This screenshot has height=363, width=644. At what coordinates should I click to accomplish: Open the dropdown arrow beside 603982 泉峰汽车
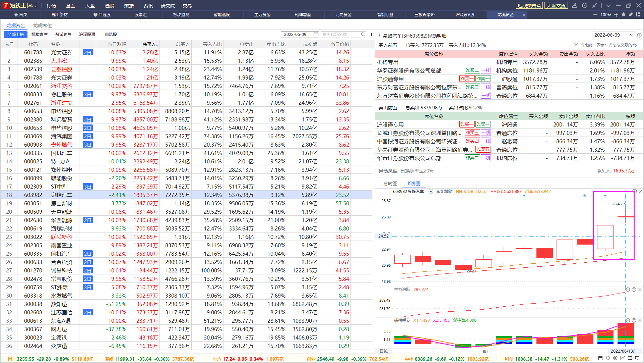pyautogui.click(x=431, y=191)
